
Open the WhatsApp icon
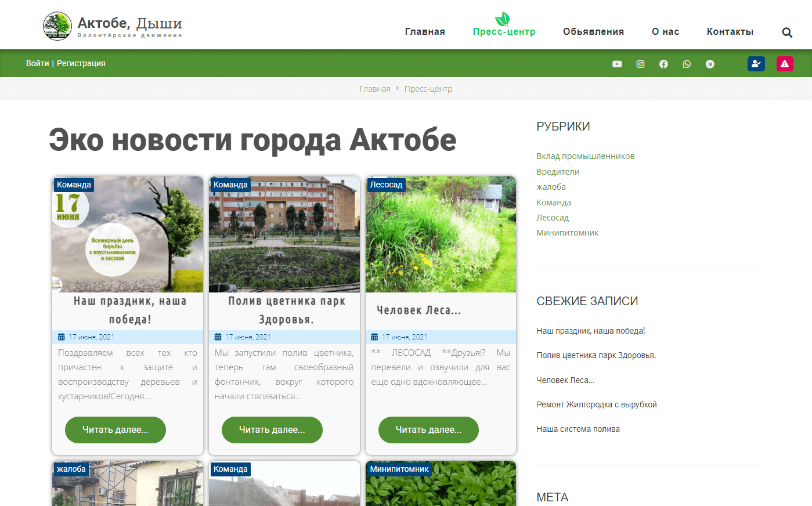[687, 64]
